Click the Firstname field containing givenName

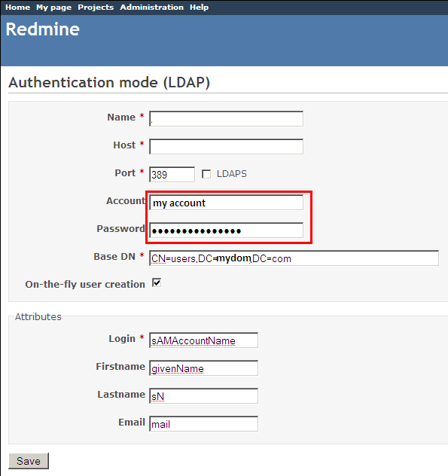tap(203, 368)
